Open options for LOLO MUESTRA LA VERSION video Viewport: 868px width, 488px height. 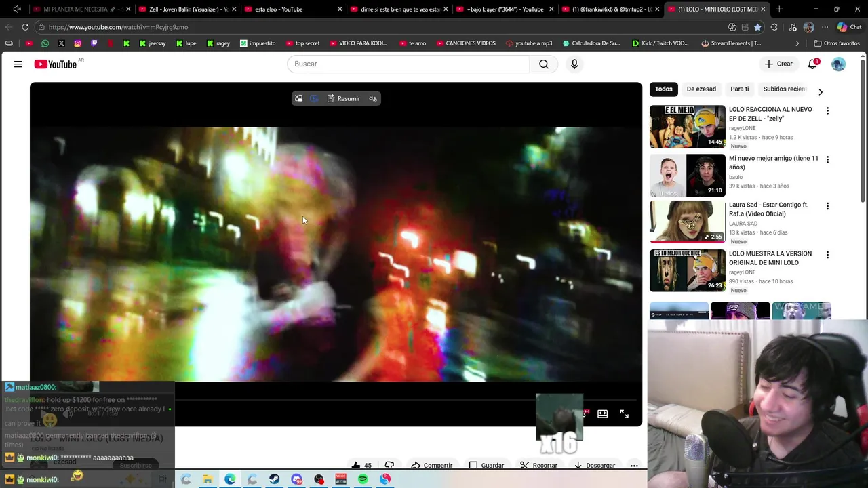point(827,255)
